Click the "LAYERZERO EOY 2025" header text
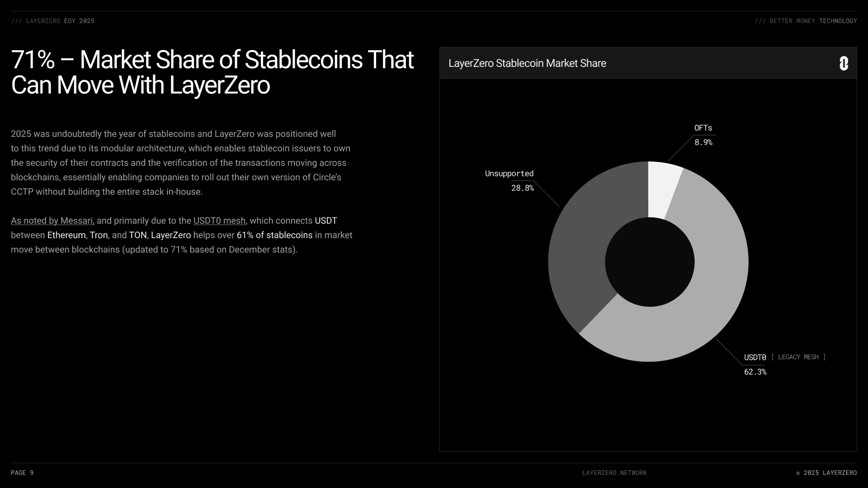The height and width of the screenshot is (488, 868). [53, 21]
